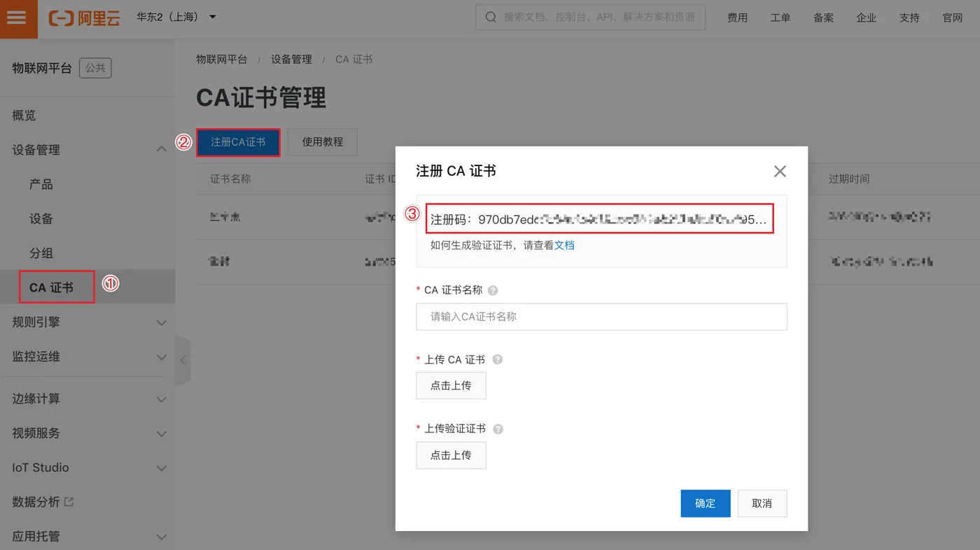Click the 过期时间 column header
This screenshot has height=550, width=980.
(x=849, y=179)
